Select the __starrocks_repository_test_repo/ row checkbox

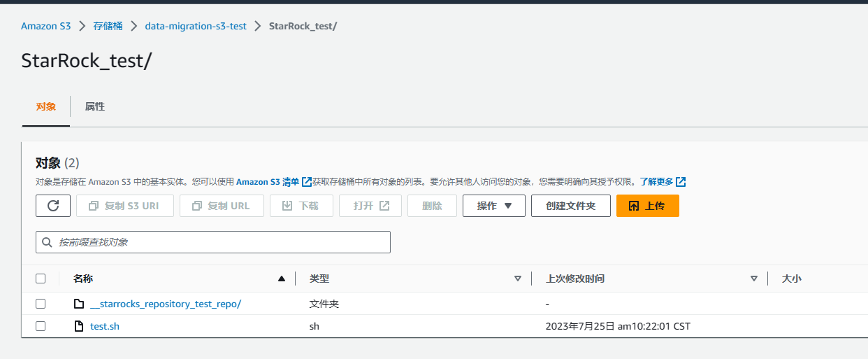pos(41,304)
